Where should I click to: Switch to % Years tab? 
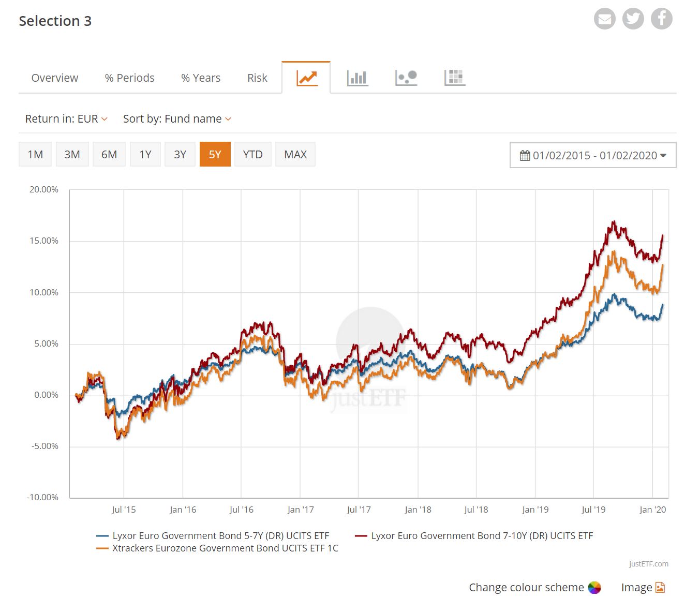point(201,78)
